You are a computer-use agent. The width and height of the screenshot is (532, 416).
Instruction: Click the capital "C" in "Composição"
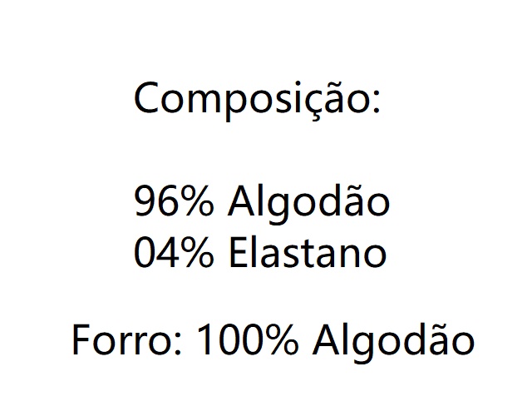click(x=146, y=100)
